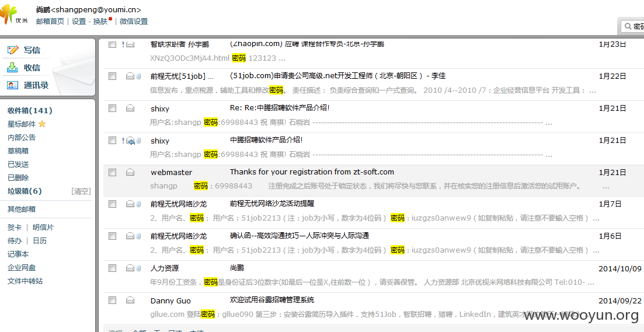Viewport: 644px width, 332px height.
Task: Open 微信设置 WeChat settings link
Action: [134, 22]
